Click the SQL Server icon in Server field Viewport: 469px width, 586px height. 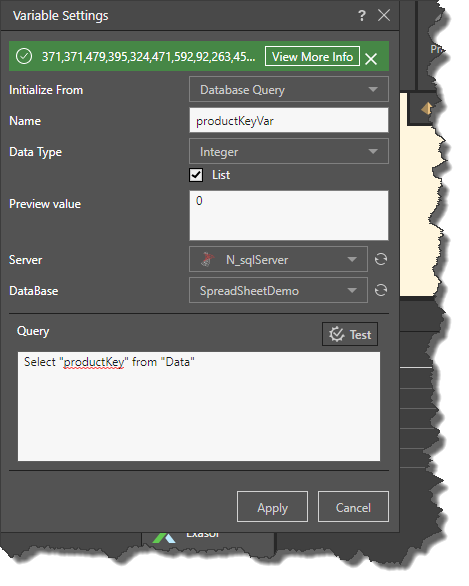tap(207, 259)
